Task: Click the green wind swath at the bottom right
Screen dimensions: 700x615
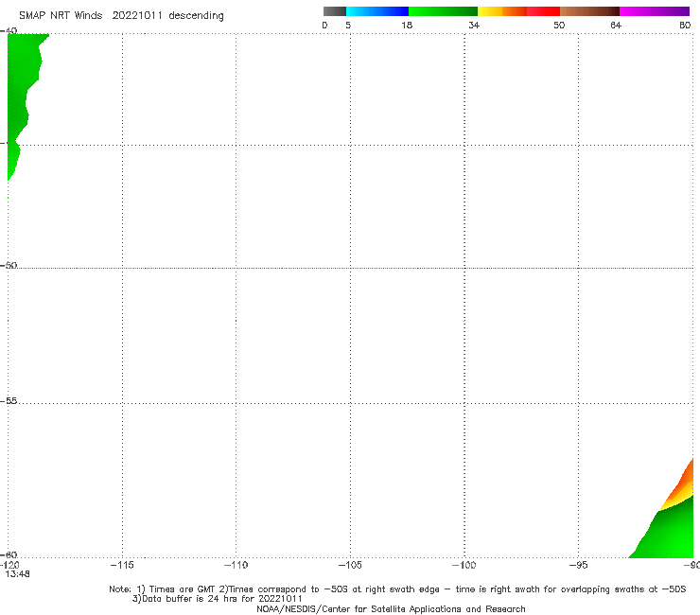Action: 670,534
